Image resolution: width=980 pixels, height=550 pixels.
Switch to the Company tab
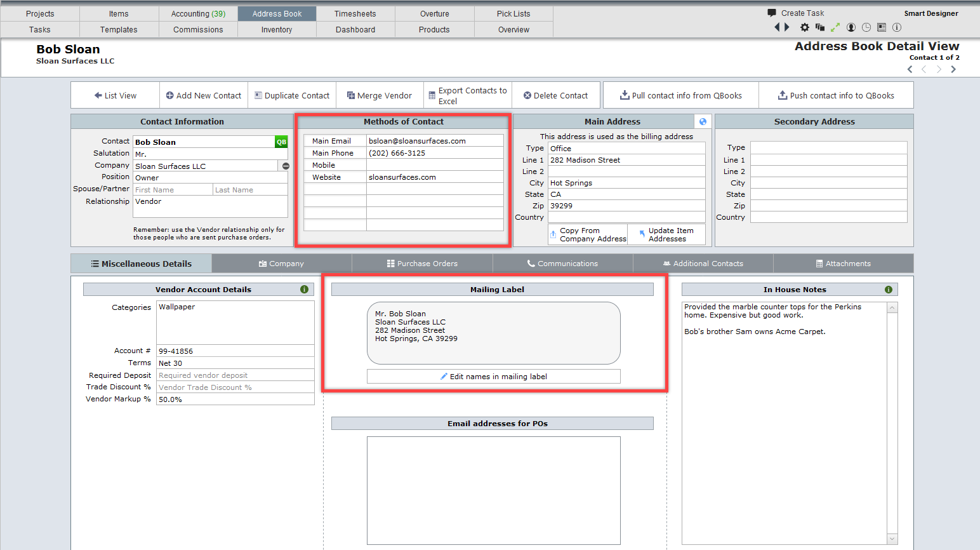pos(282,264)
